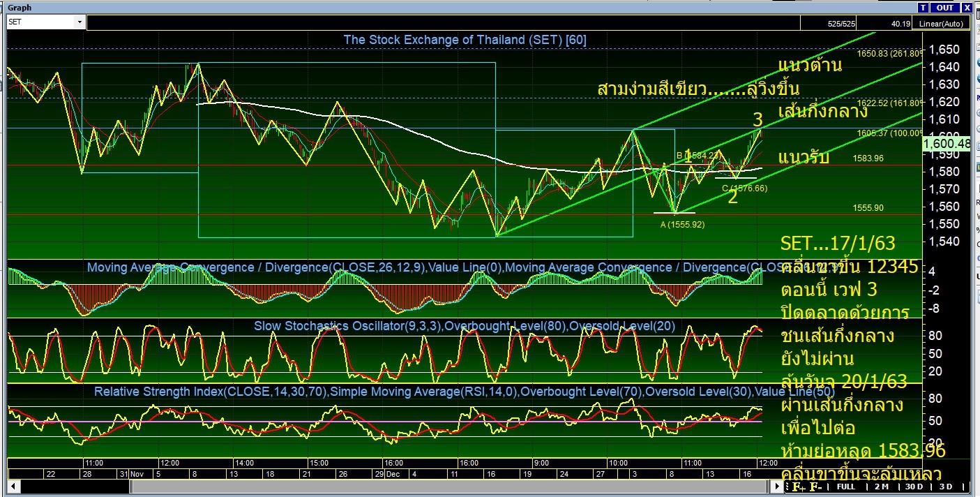Select the 2 M range button
980x497 pixels.
point(881,486)
